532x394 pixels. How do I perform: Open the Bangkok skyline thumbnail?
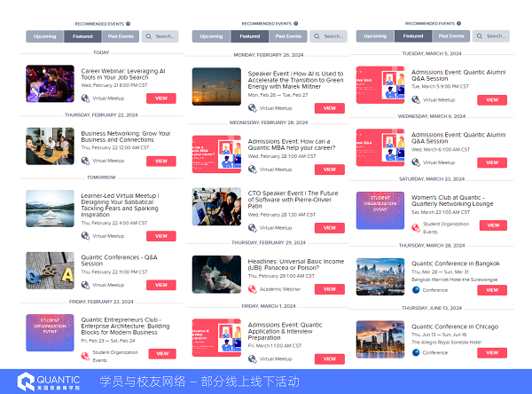click(380, 277)
